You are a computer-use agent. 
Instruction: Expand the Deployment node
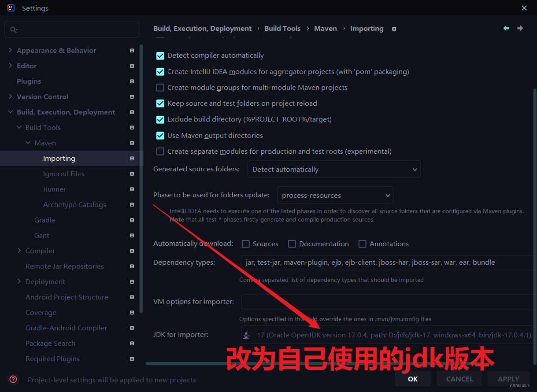[x=19, y=281]
